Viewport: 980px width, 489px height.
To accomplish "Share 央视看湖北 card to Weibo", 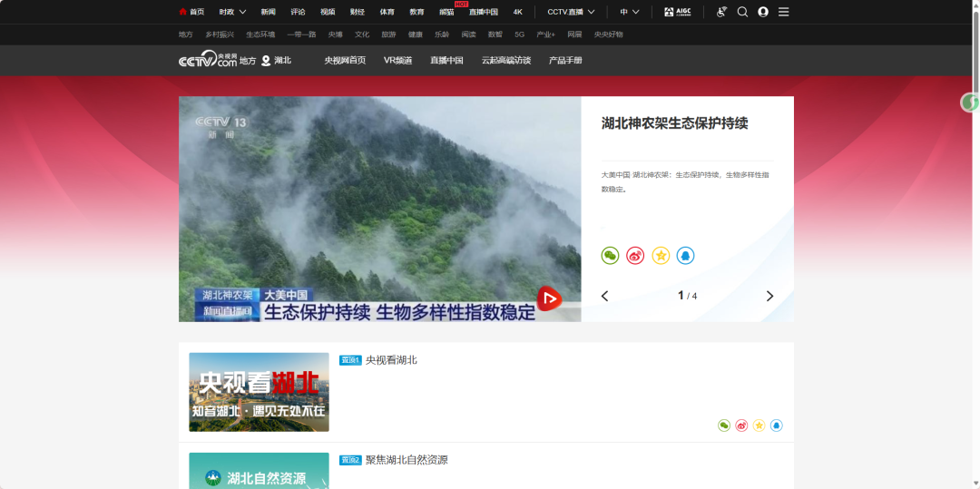I will click(x=741, y=425).
